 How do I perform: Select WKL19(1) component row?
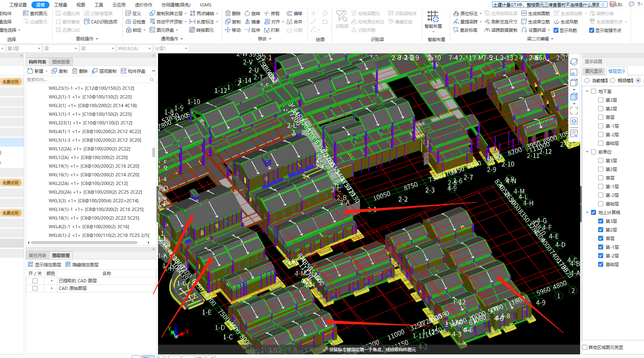point(94,166)
